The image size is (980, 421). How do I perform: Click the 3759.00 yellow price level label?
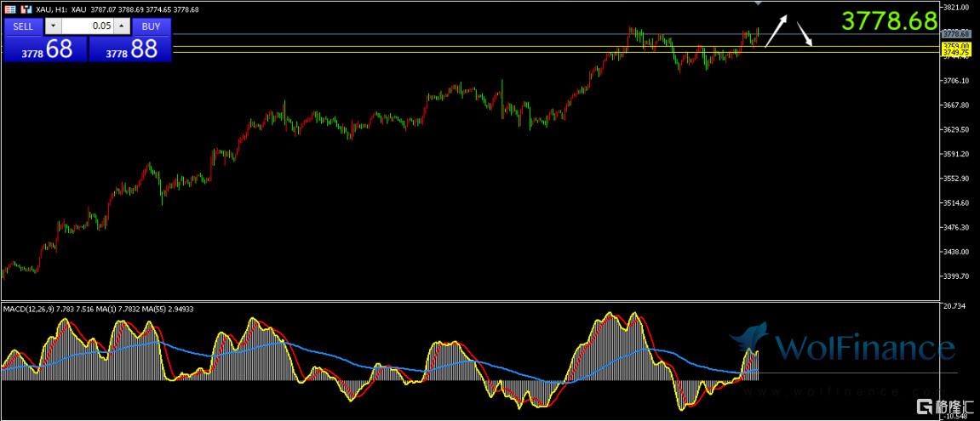[x=957, y=46]
